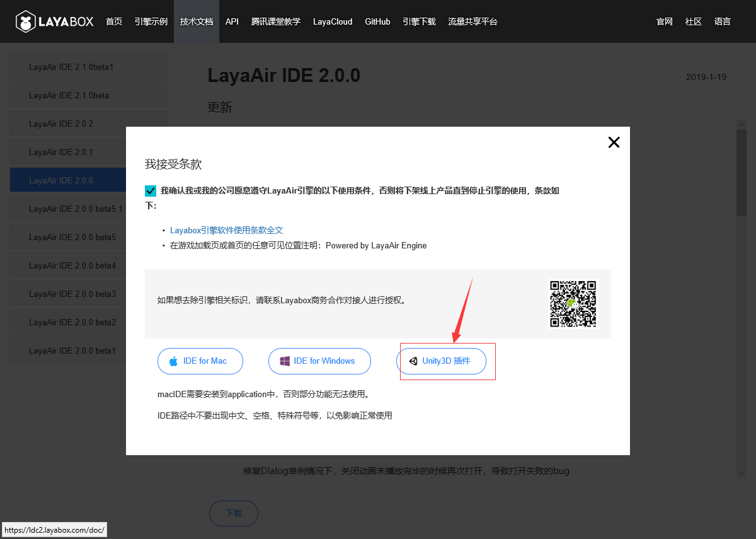This screenshot has height=539, width=756.
Task: Open the 语言 language selector
Action: point(722,21)
